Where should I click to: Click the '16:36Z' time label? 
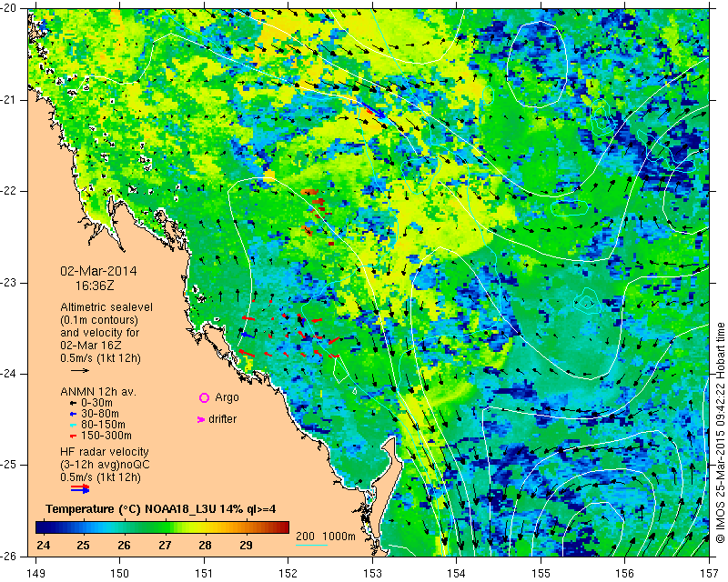(95, 286)
